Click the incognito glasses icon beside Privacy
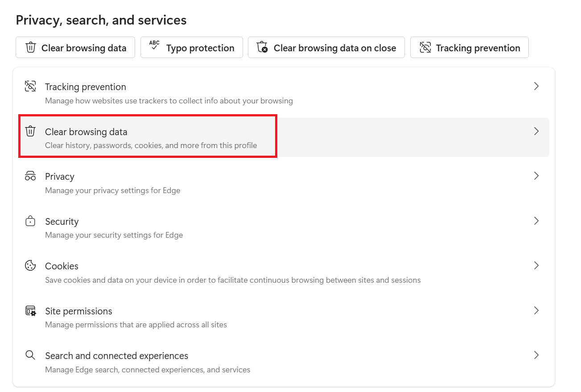The image size is (581, 392). coord(30,176)
